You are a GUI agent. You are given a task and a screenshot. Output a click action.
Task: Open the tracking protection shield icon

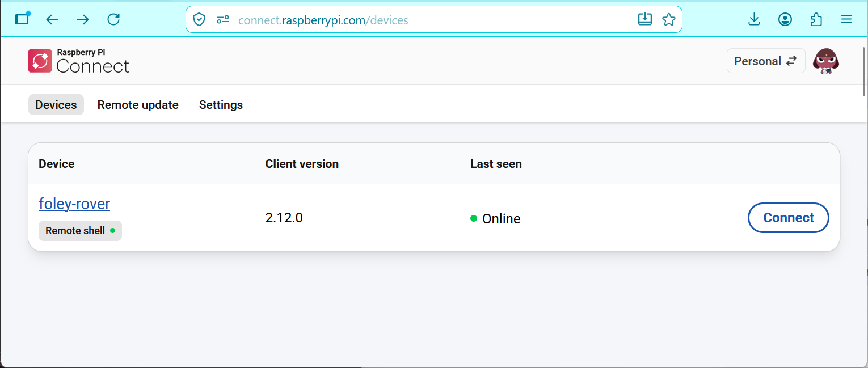click(199, 20)
